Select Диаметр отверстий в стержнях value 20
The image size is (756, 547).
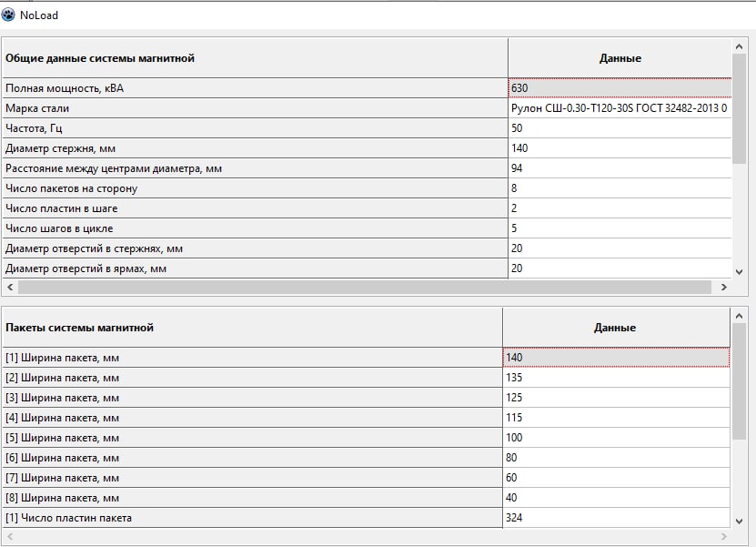click(620, 248)
